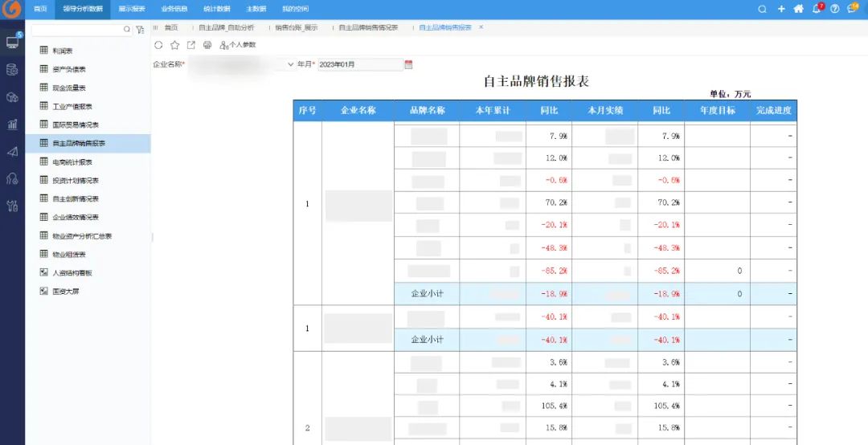Image resolution: width=868 pixels, height=445 pixels.
Task: Click the plus icon in top bar
Action: pyautogui.click(x=781, y=9)
